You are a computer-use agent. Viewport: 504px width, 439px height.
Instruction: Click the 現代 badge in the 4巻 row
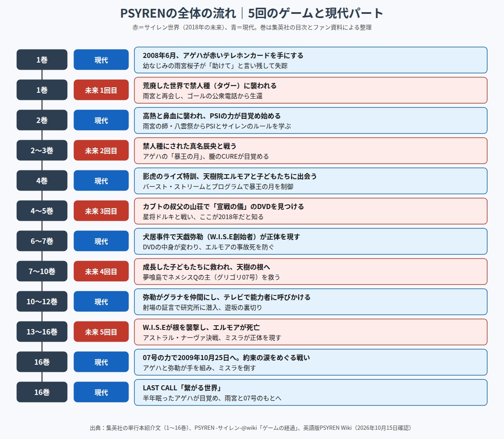101,180
